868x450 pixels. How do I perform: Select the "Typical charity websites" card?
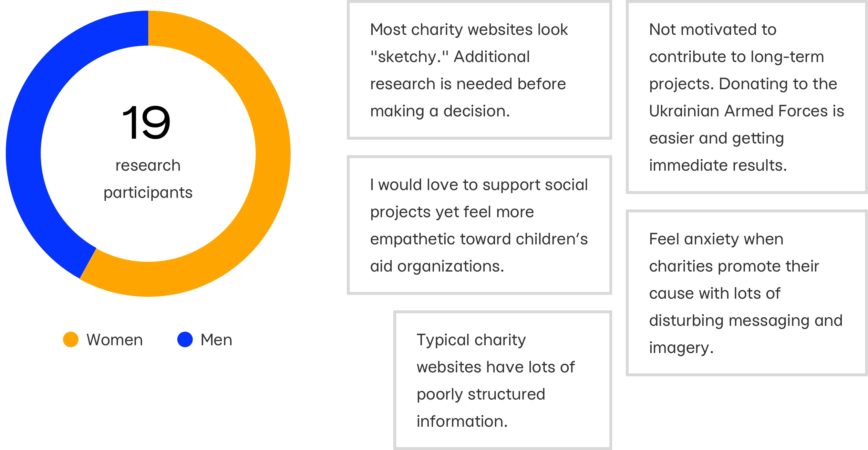(x=502, y=380)
